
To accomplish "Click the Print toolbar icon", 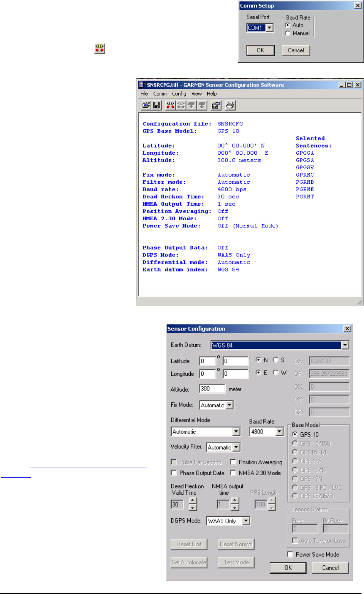I will (x=230, y=106).
